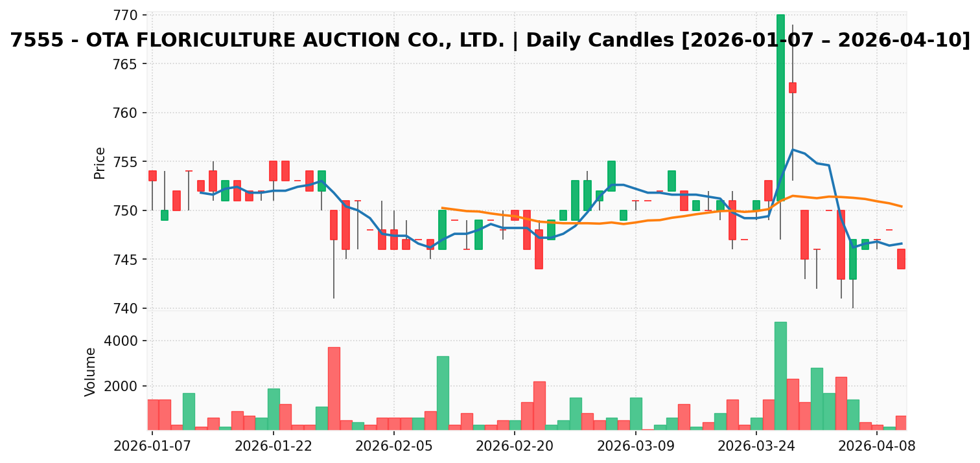Click the last red candle on the right edge
The width and height of the screenshot is (980, 463).
pos(901,259)
